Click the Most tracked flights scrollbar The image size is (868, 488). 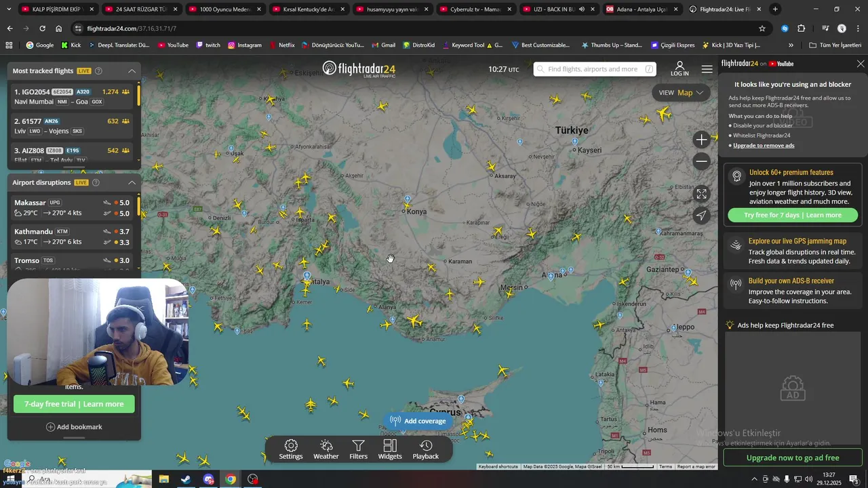pos(139,95)
